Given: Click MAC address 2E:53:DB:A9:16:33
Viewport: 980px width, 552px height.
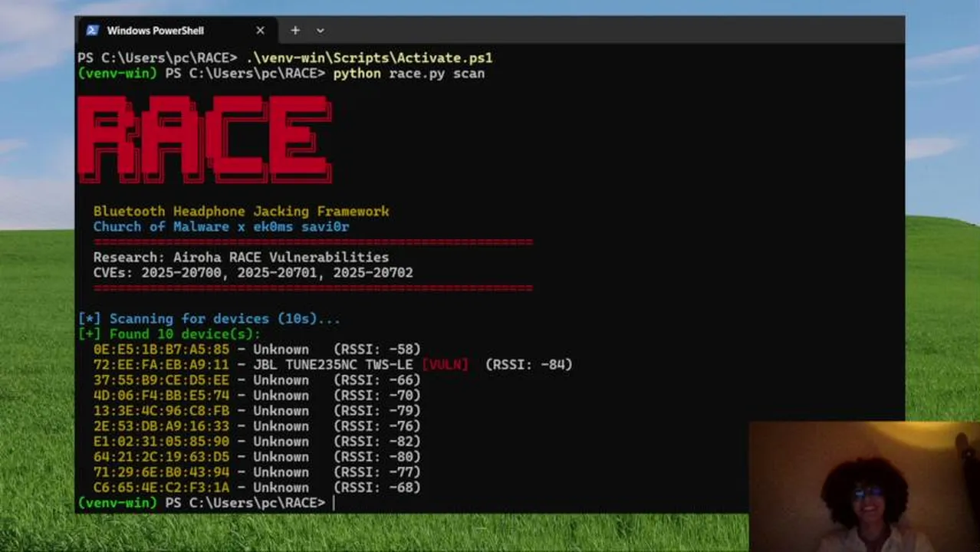Looking at the screenshot, I should click(x=161, y=426).
